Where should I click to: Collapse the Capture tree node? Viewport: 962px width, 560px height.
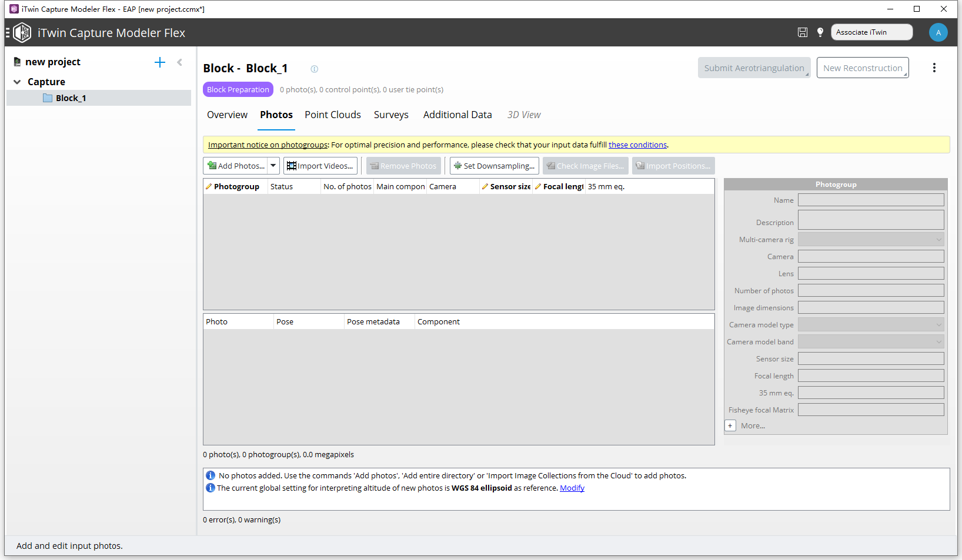tap(17, 82)
